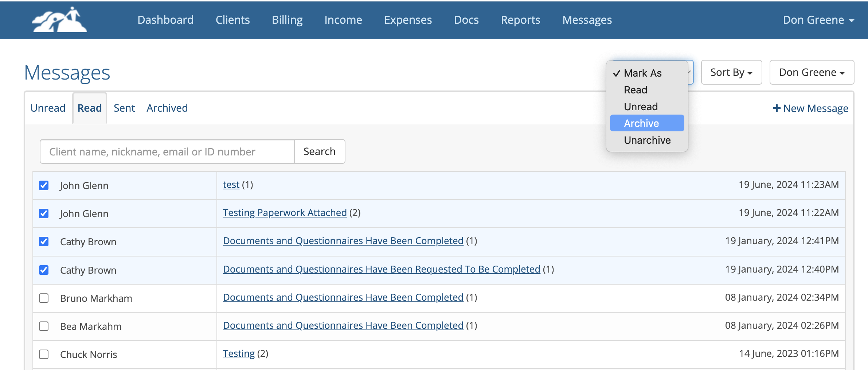Open Bruno Markham's Documents Completed link
The image size is (868, 370).
tap(343, 297)
